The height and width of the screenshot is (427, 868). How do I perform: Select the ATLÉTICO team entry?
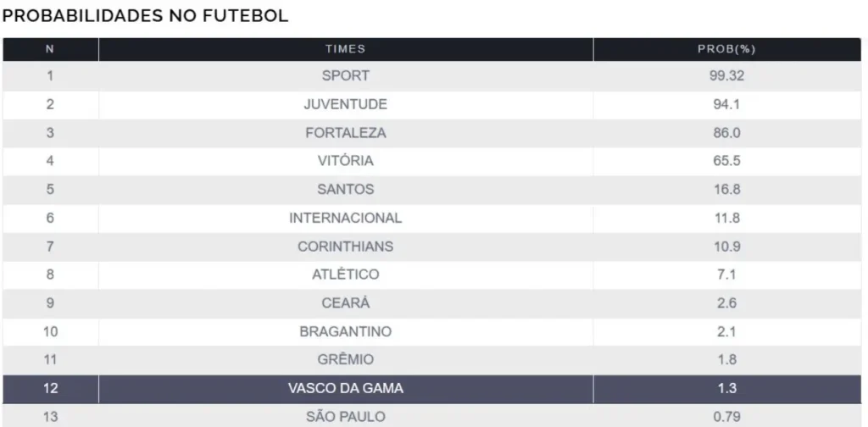pyautogui.click(x=345, y=274)
